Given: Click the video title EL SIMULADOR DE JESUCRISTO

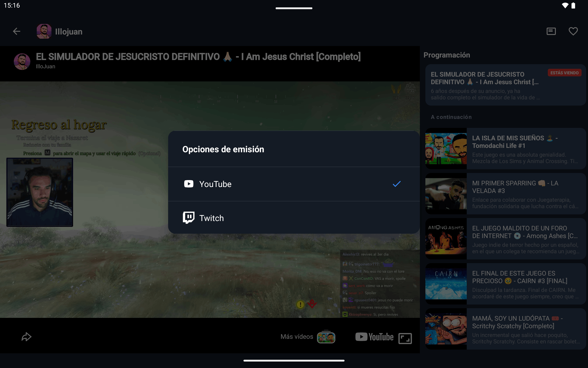Looking at the screenshot, I should click(x=198, y=57).
